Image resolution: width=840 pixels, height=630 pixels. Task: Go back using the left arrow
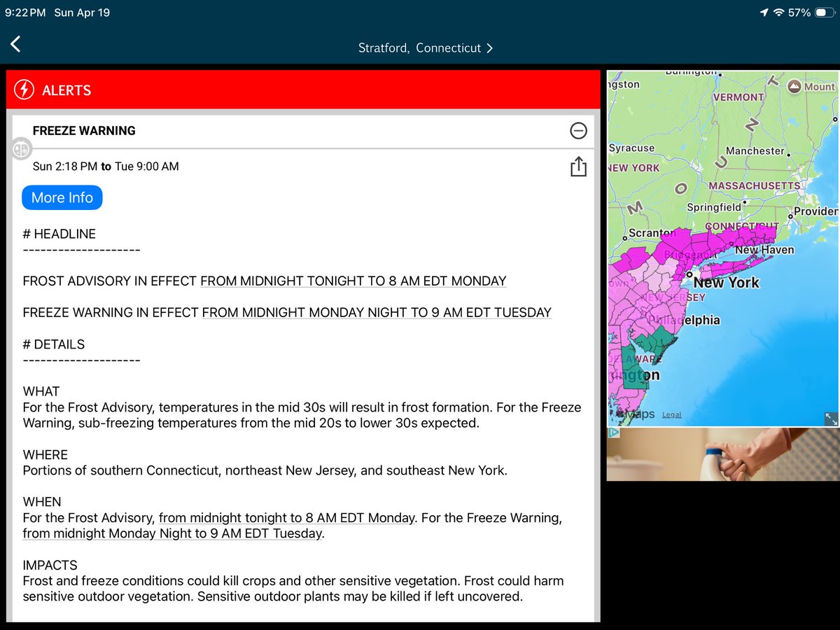click(15, 45)
